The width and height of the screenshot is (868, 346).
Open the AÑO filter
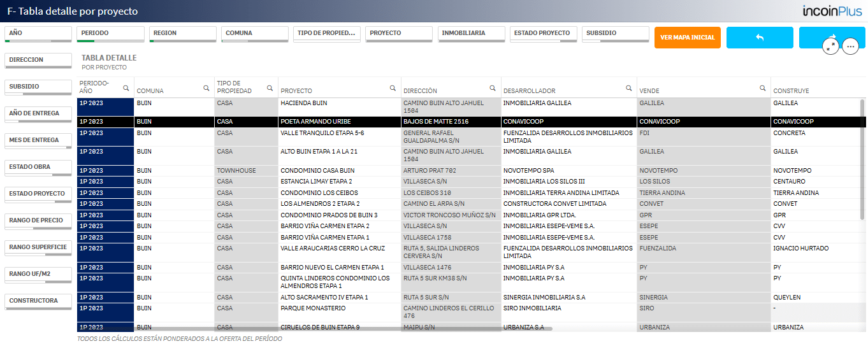click(38, 34)
